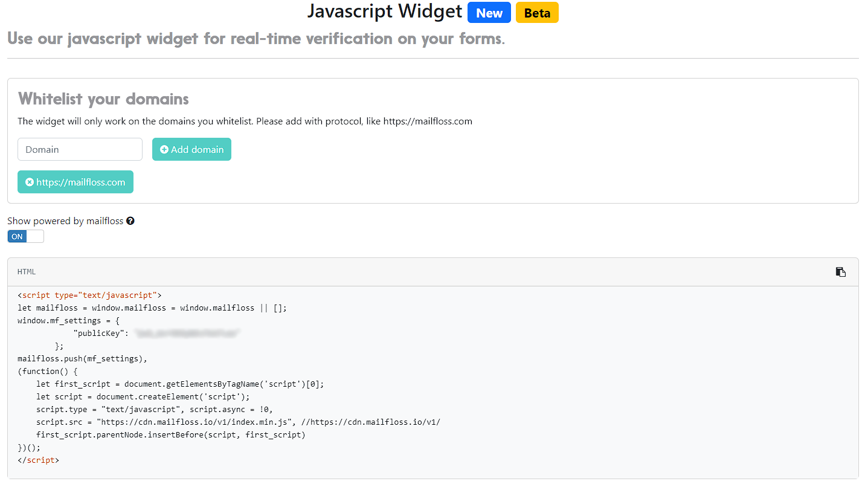Focus the Domain text field

80,149
